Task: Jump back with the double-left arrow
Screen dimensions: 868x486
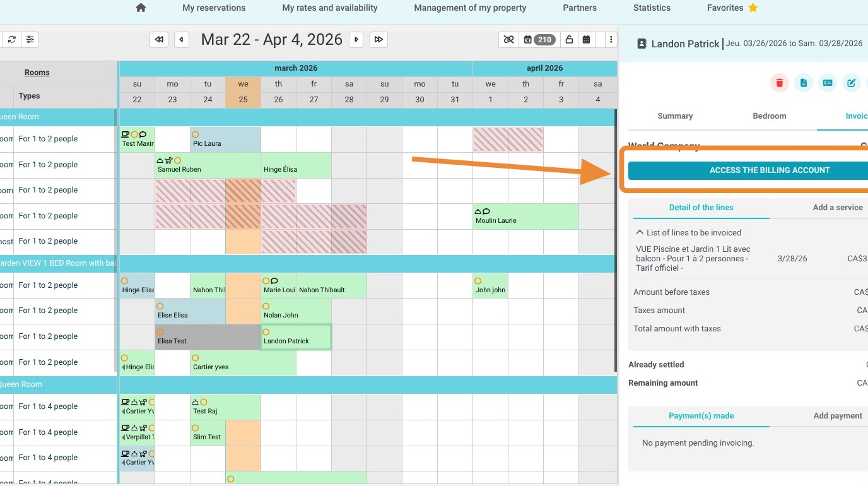Action: [x=159, y=40]
